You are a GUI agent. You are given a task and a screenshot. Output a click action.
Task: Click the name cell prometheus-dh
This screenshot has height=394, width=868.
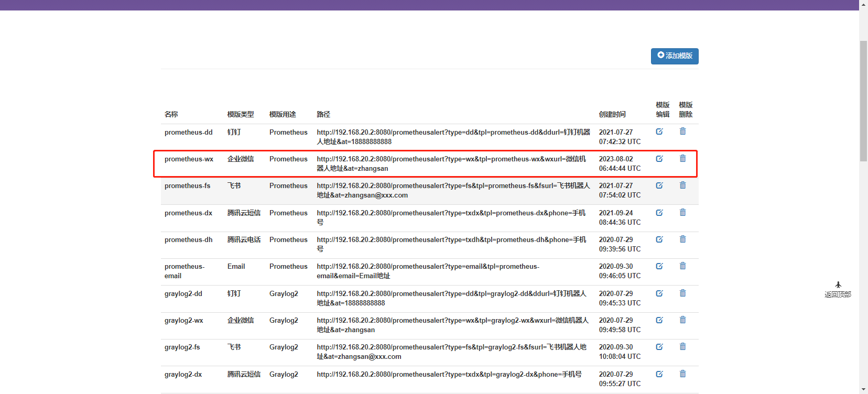(x=189, y=239)
